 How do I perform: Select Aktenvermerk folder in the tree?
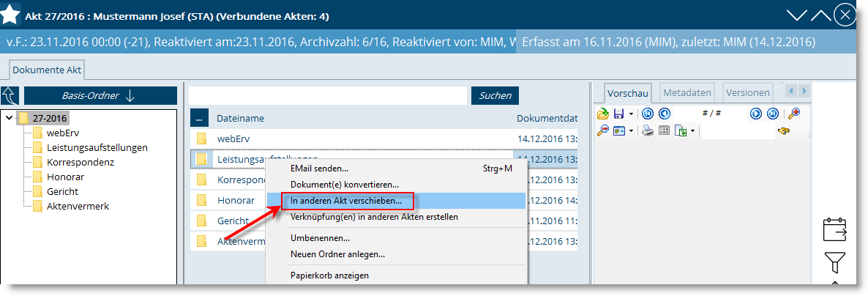(78, 206)
